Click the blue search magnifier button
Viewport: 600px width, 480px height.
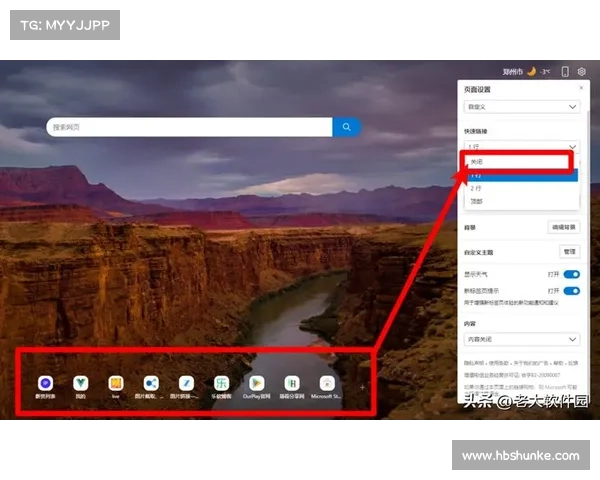(x=347, y=127)
